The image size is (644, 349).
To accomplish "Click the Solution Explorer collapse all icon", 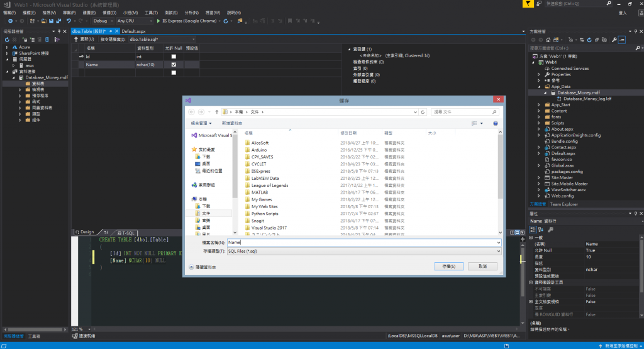I will [597, 40].
